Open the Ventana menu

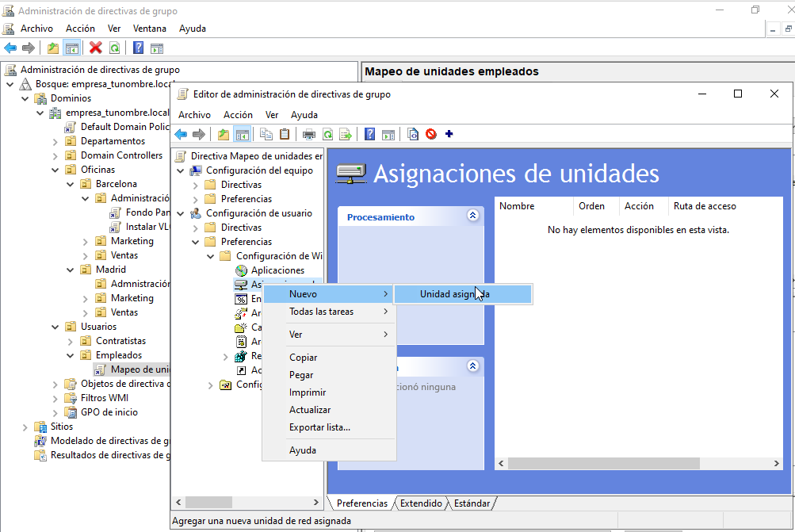[x=149, y=28]
